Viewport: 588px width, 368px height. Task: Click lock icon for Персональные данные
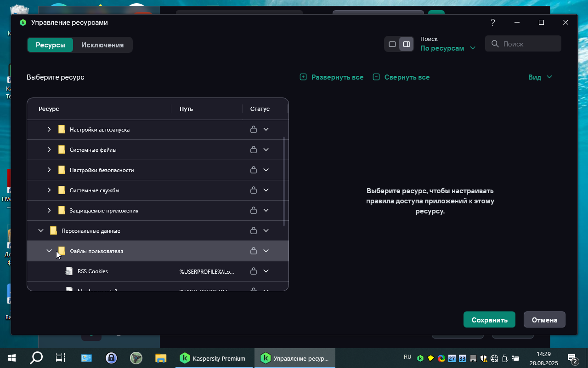click(x=253, y=231)
